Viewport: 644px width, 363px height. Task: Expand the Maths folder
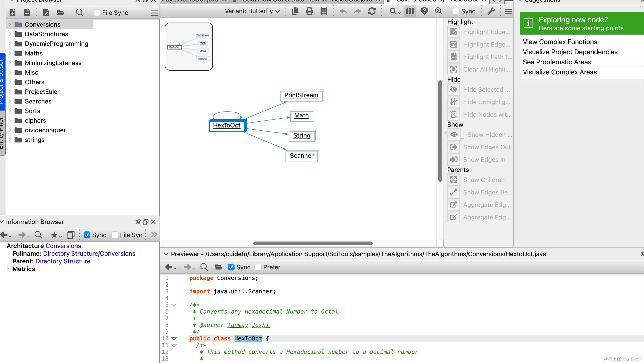(x=10, y=53)
